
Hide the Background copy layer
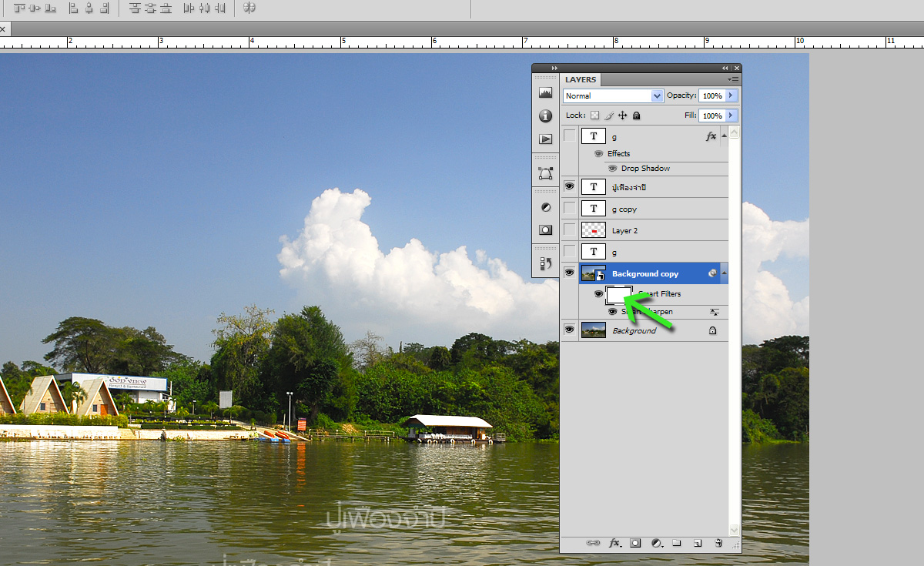click(569, 273)
